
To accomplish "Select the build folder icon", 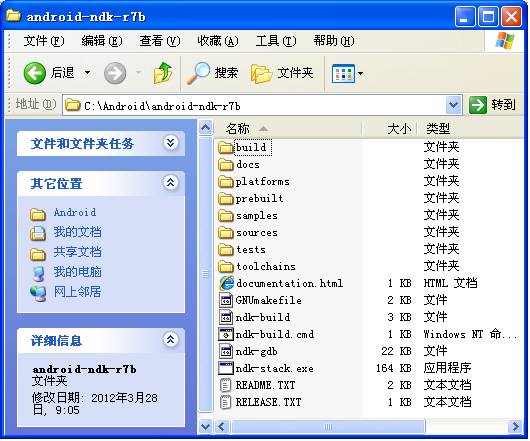I will tap(226, 147).
